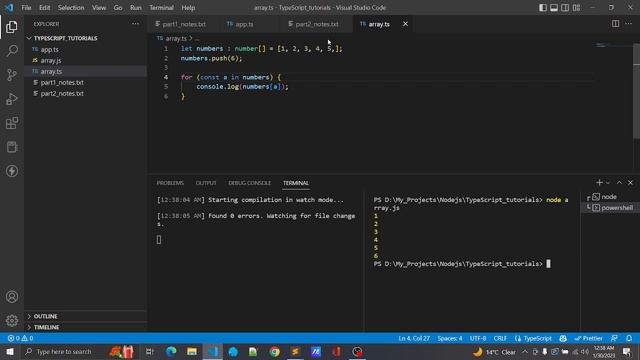Open the Run menu
Viewport: 640px width, 360px height.
pyautogui.click(x=136, y=7)
